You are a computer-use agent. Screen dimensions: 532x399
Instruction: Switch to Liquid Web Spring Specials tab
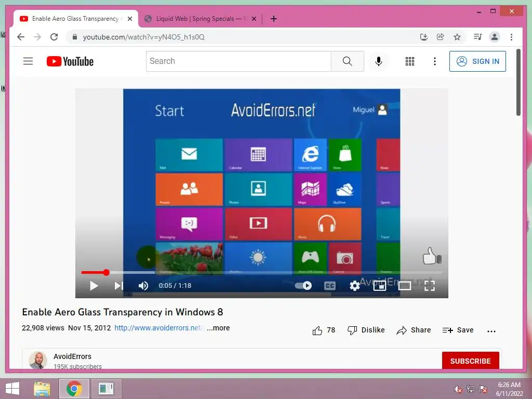point(200,19)
